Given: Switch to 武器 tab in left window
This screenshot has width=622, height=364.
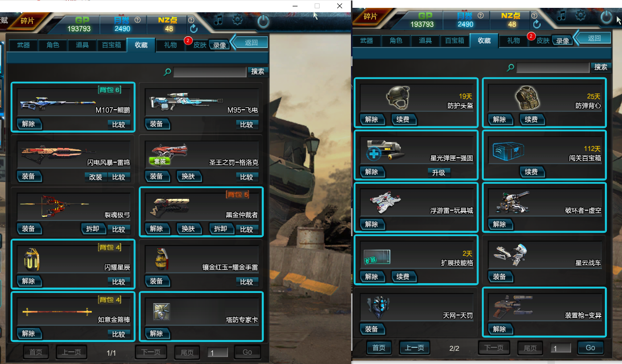Looking at the screenshot, I should (24, 45).
